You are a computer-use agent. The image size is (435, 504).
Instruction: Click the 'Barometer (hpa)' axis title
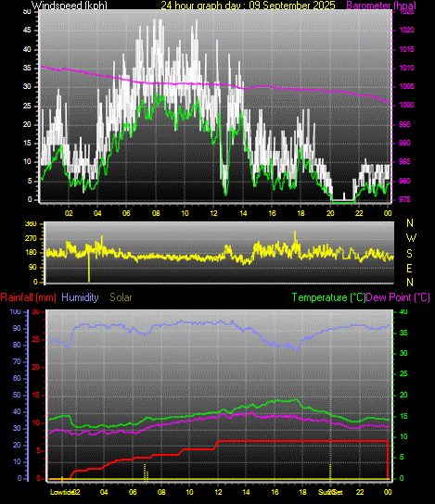coord(381,6)
